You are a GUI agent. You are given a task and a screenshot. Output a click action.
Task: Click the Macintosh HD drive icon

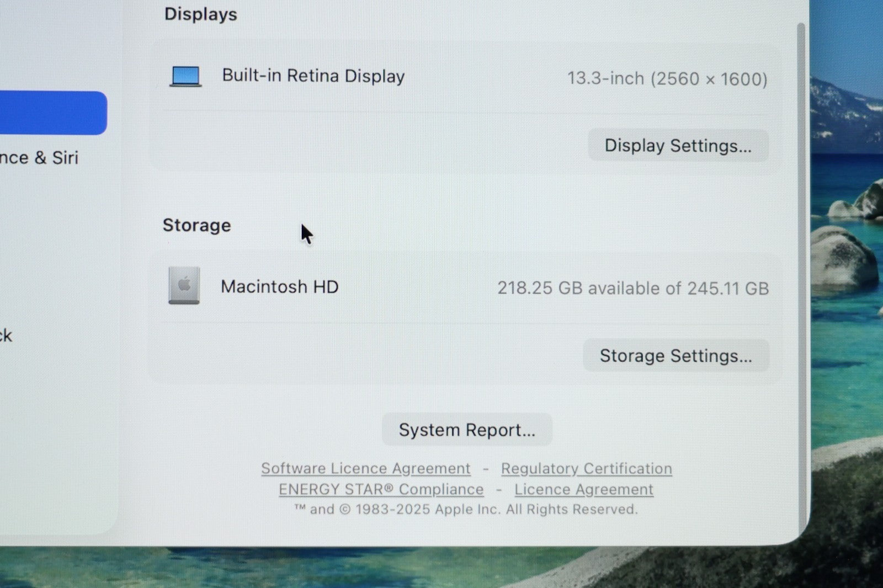pos(184,286)
